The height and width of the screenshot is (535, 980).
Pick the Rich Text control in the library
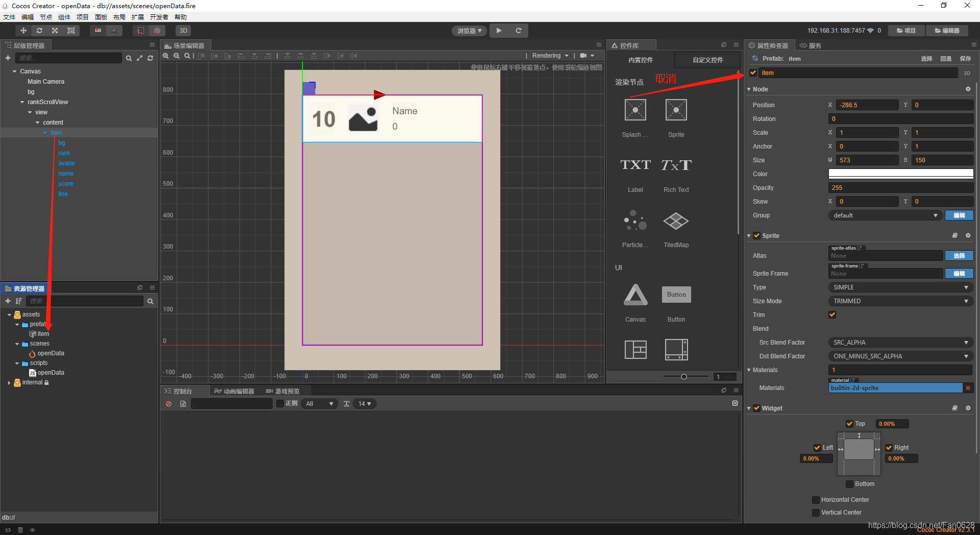click(676, 174)
